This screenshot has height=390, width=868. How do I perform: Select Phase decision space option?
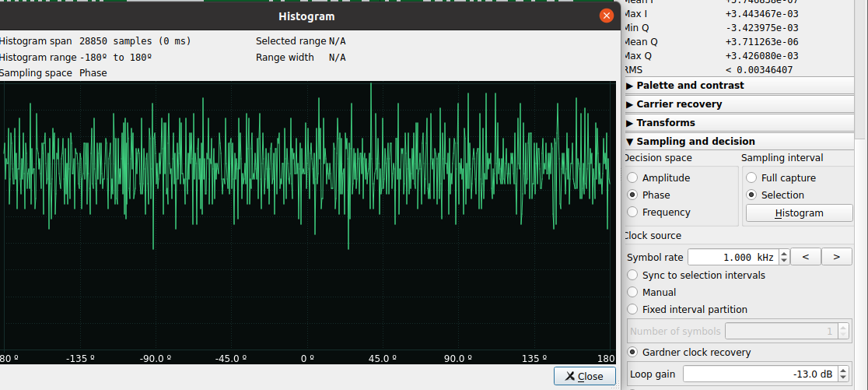coord(633,195)
